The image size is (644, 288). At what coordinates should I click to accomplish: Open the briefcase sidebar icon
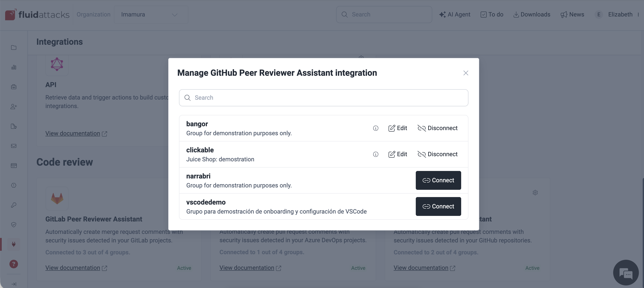click(x=14, y=87)
